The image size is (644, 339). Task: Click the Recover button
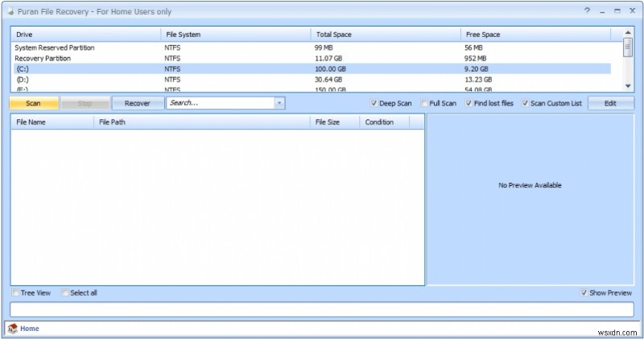[137, 103]
